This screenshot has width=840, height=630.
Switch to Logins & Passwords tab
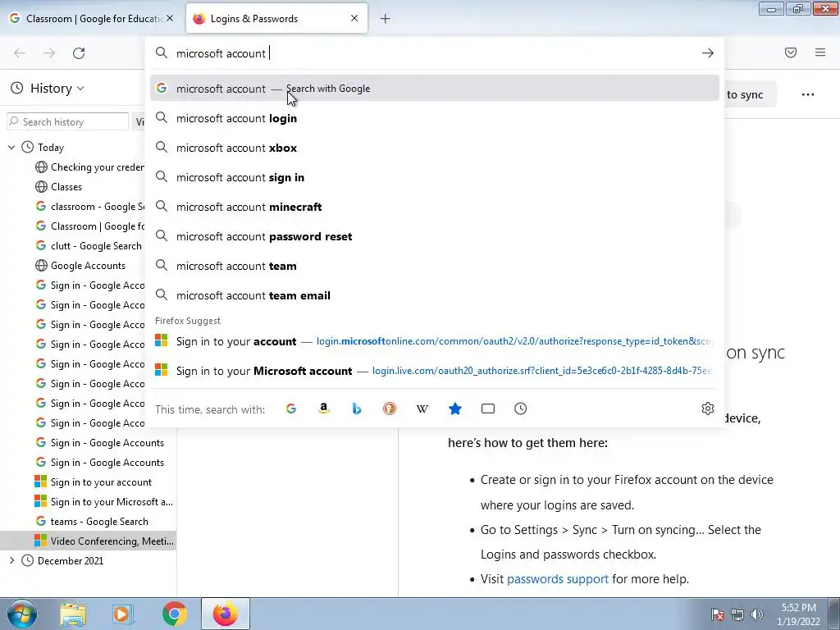coord(276,18)
